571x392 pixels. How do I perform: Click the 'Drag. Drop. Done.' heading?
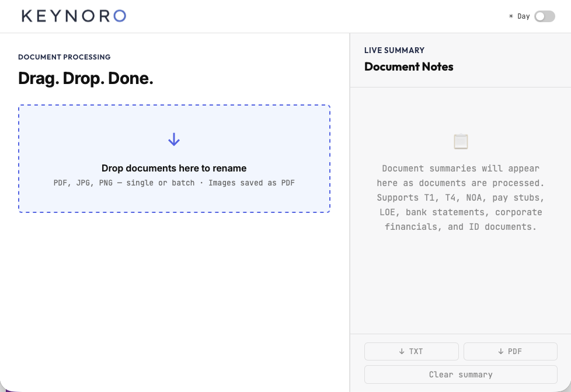tap(86, 78)
